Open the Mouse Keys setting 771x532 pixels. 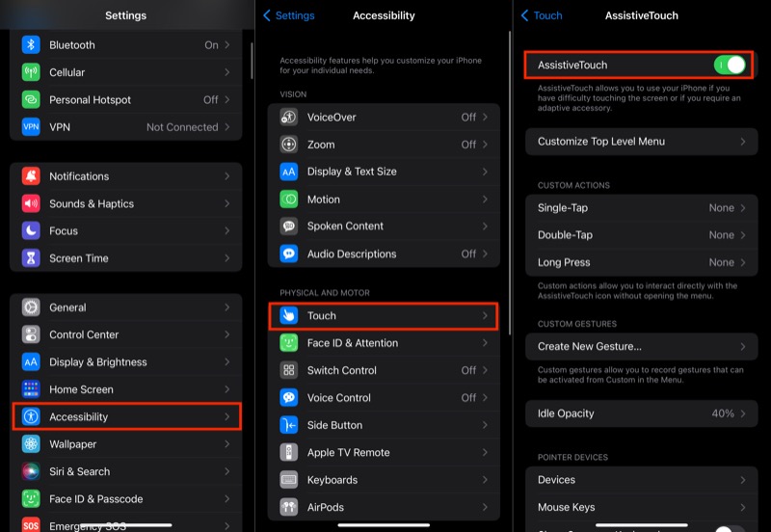click(x=641, y=507)
